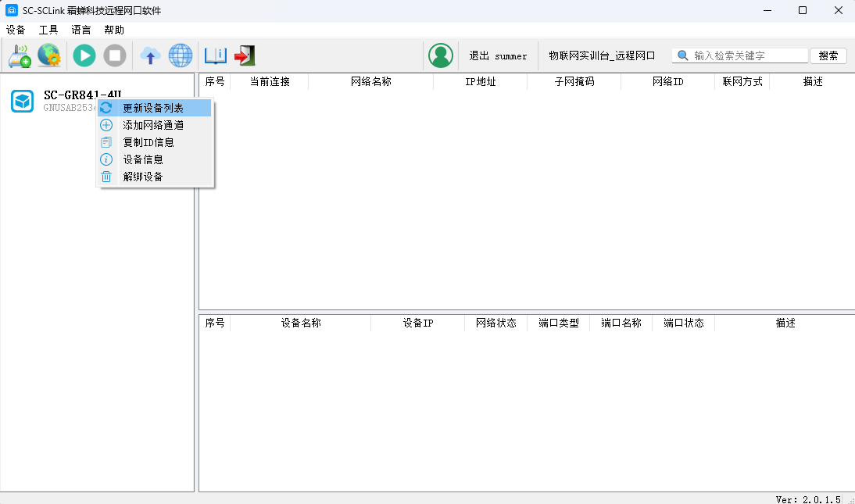The image size is (855, 504).
Task: Click the 退出 summer logout link
Action: click(x=498, y=56)
